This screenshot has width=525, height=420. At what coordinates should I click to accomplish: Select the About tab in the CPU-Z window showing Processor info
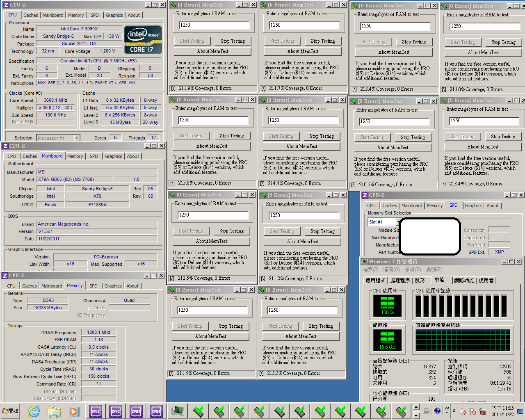click(x=134, y=15)
